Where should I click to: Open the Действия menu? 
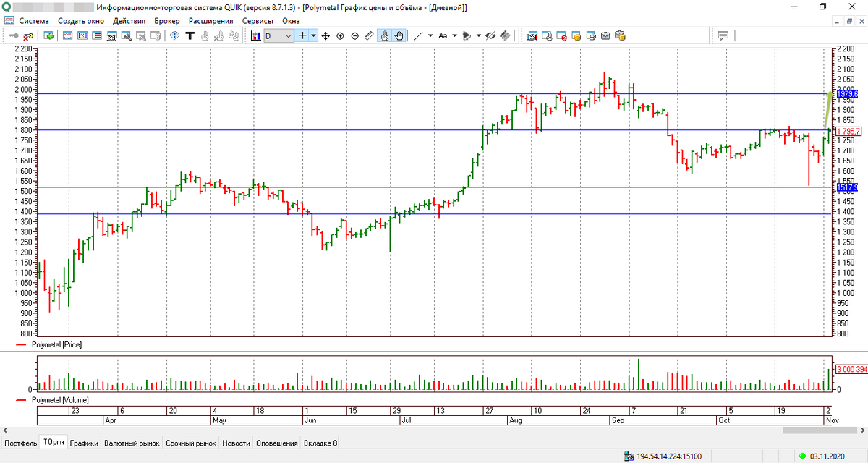click(129, 20)
